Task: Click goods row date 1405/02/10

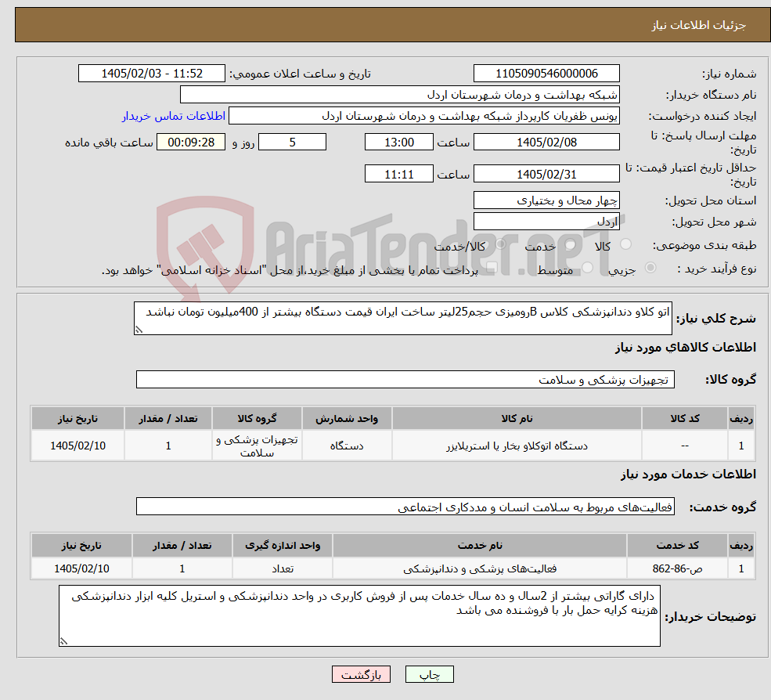Action: tap(77, 446)
